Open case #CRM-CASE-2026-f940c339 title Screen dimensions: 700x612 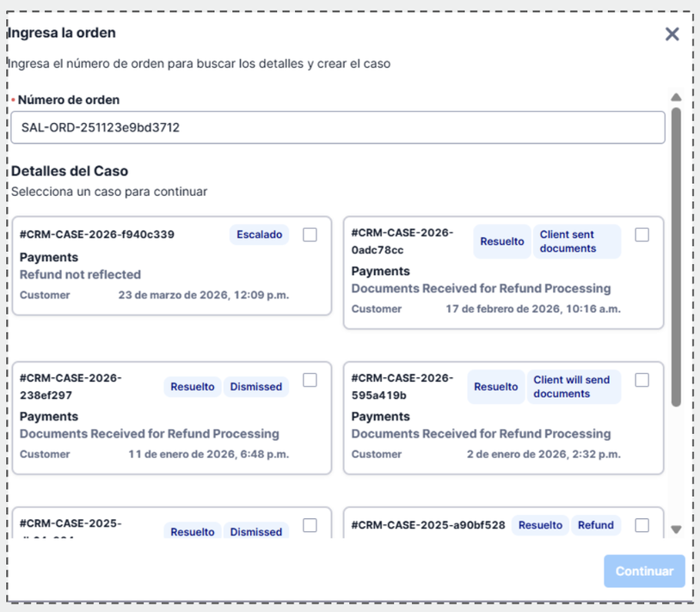(x=97, y=235)
